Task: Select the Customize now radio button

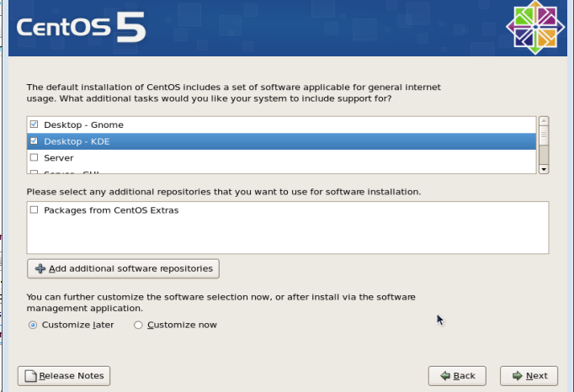Action: point(138,325)
